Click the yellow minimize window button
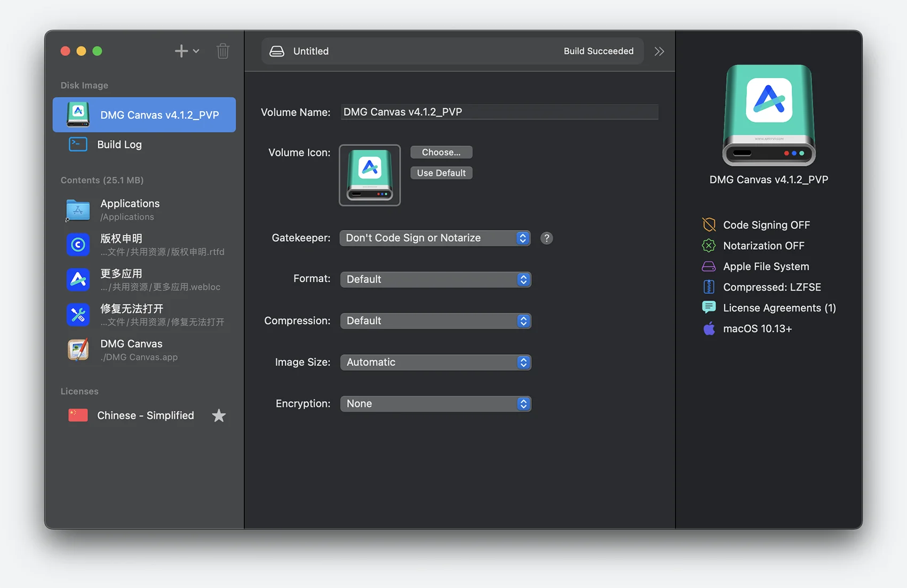 pyautogui.click(x=81, y=51)
